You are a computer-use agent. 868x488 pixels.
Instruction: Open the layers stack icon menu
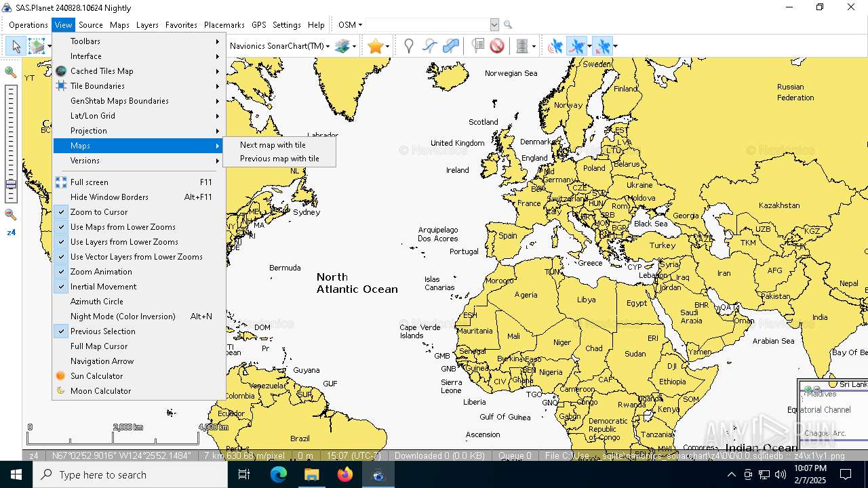pyautogui.click(x=342, y=46)
